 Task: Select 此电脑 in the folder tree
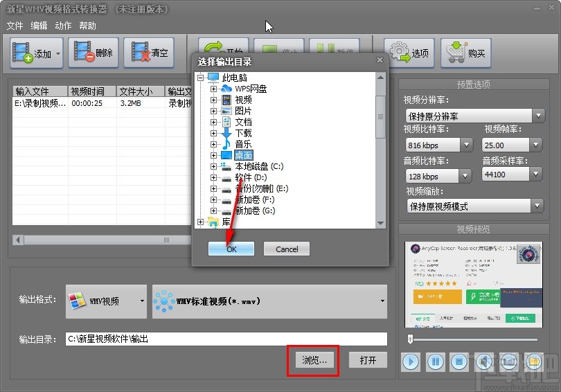click(x=234, y=78)
